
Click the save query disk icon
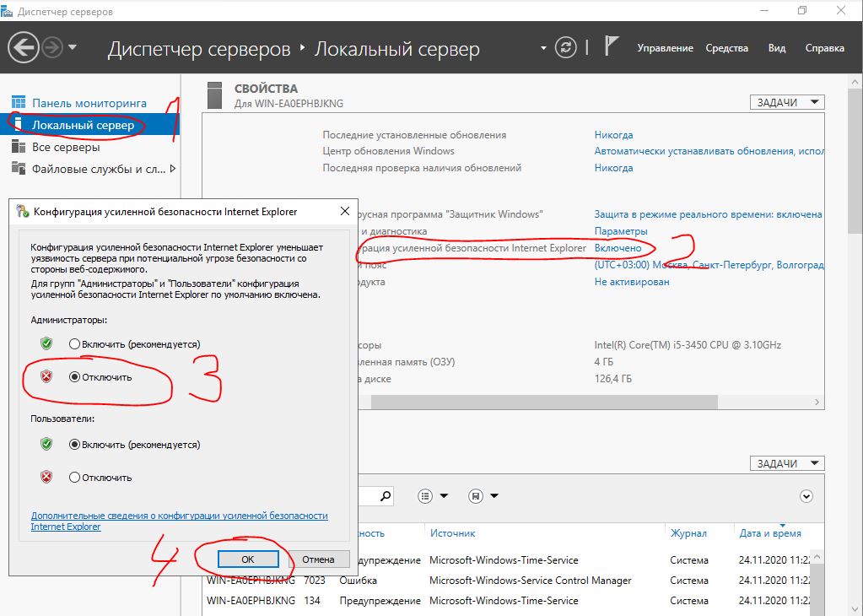coord(476,496)
